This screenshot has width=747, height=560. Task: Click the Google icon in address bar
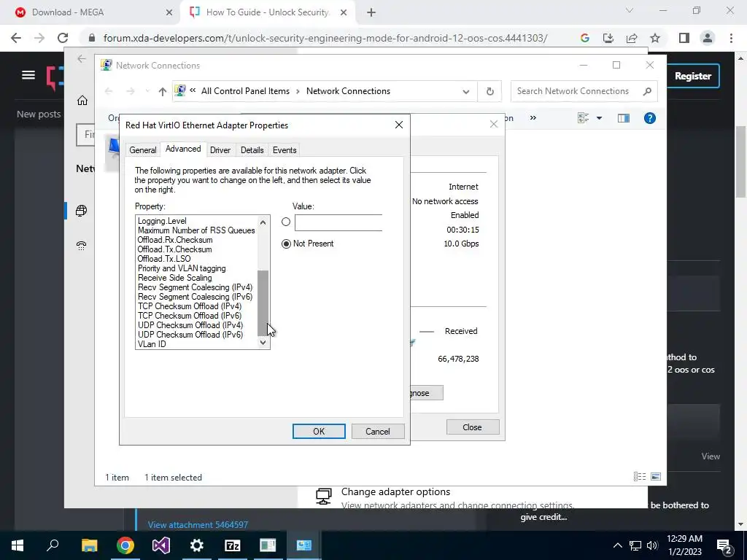(x=585, y=38)
